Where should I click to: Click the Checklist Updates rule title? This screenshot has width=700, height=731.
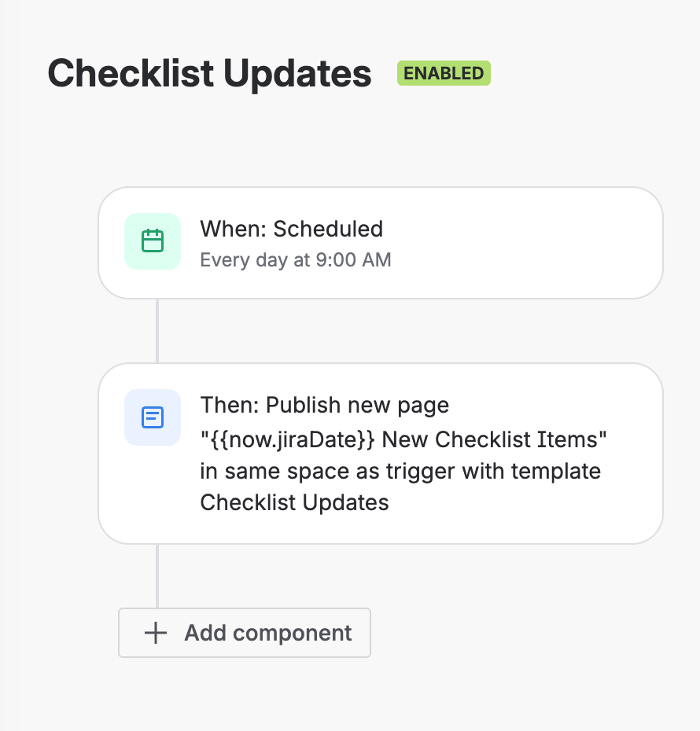point(209,74)
